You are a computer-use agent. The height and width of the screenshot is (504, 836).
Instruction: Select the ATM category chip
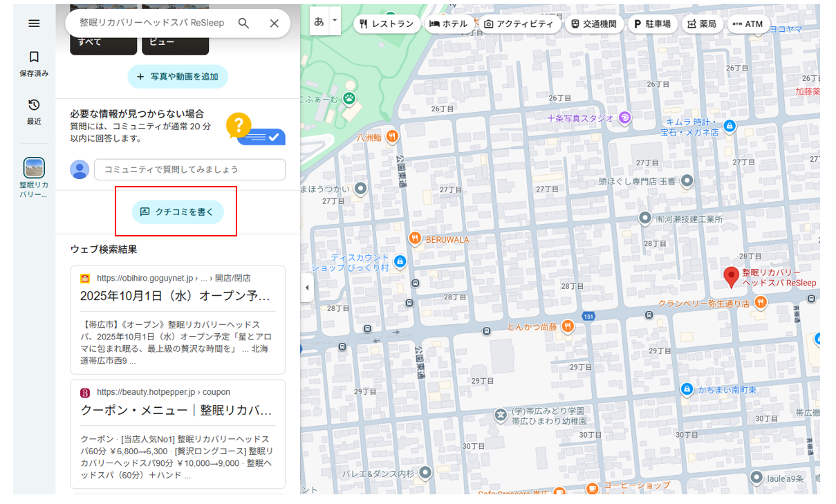747,24
